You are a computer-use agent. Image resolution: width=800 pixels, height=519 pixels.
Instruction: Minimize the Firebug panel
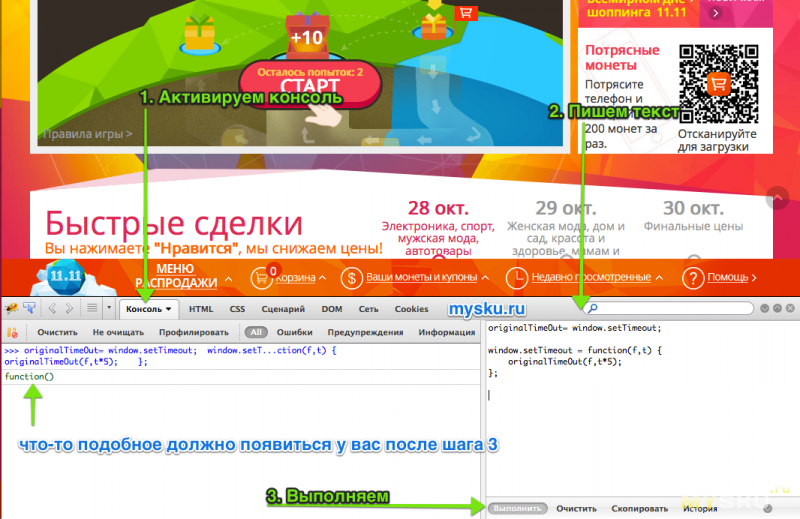(764, 308)
